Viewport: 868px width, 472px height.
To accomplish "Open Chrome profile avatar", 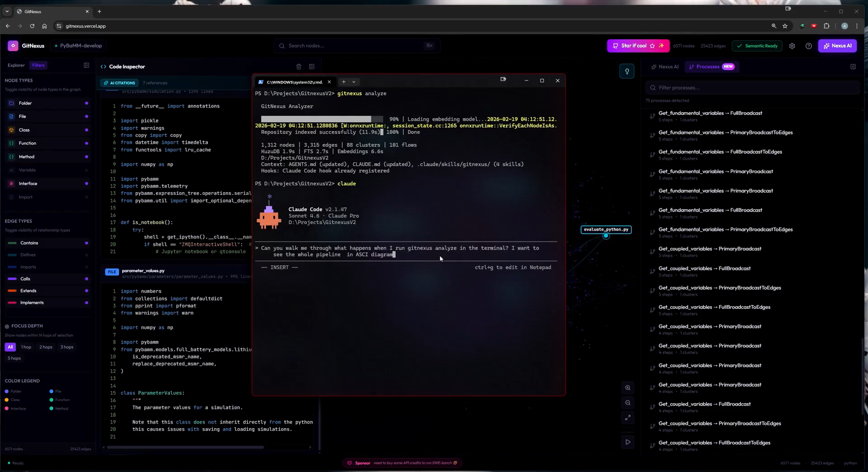I will 844,26.
